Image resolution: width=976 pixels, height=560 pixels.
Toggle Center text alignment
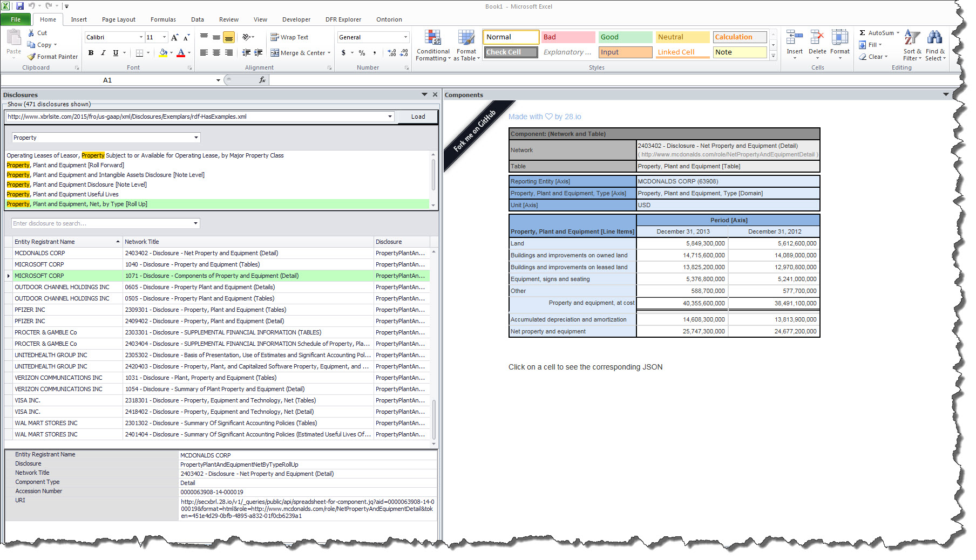(216, 53)
